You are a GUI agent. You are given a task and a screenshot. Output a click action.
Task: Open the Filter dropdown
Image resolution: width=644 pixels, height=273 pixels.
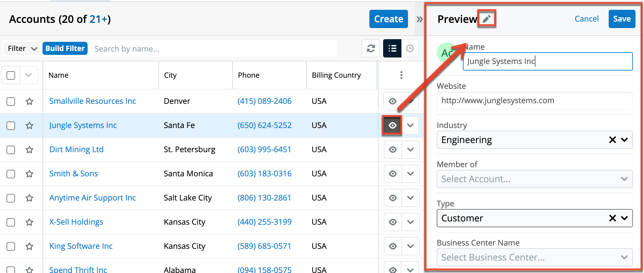tap(22, 49)
